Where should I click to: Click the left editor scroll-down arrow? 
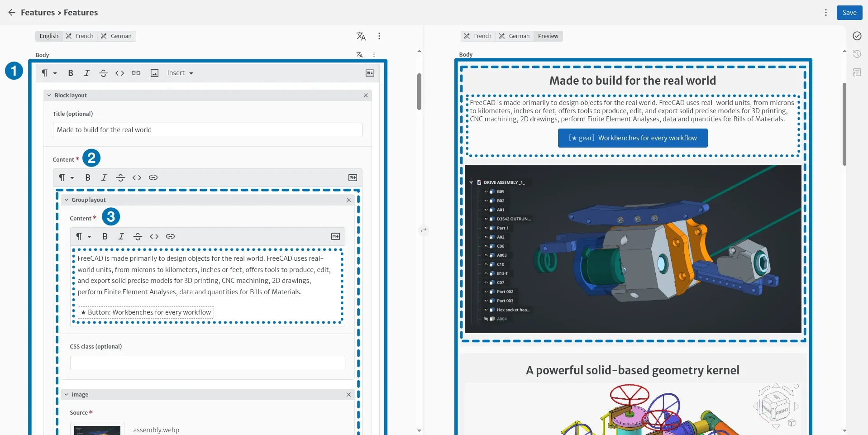(419, 431)
